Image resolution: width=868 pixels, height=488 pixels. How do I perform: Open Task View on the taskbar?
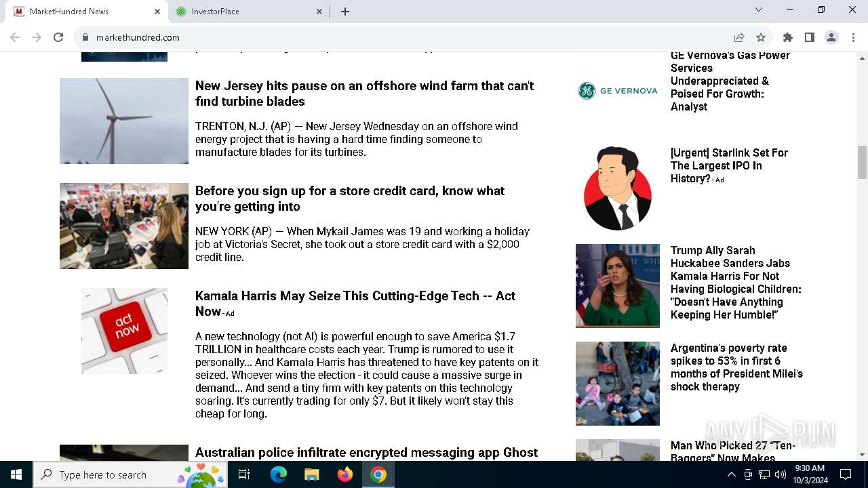coord(244,474)
